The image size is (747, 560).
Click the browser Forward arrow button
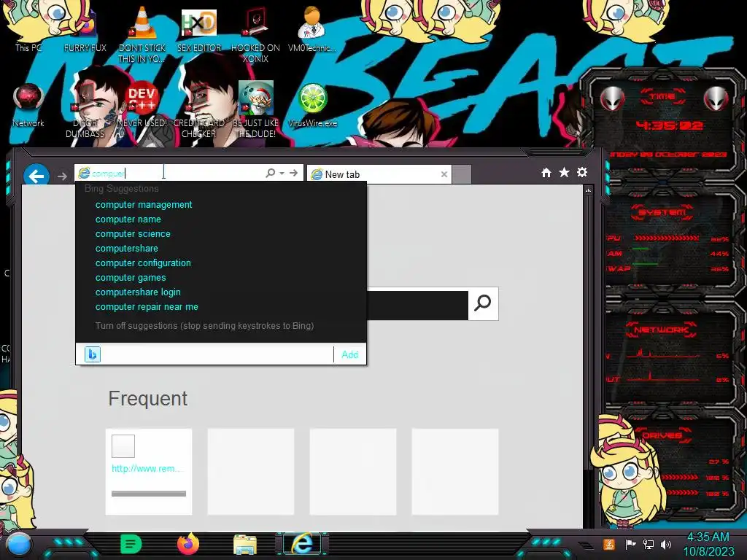[63, 176]
